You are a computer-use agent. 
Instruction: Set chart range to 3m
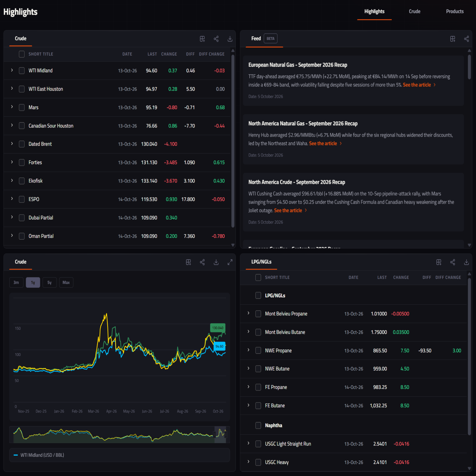pos(16,283)
